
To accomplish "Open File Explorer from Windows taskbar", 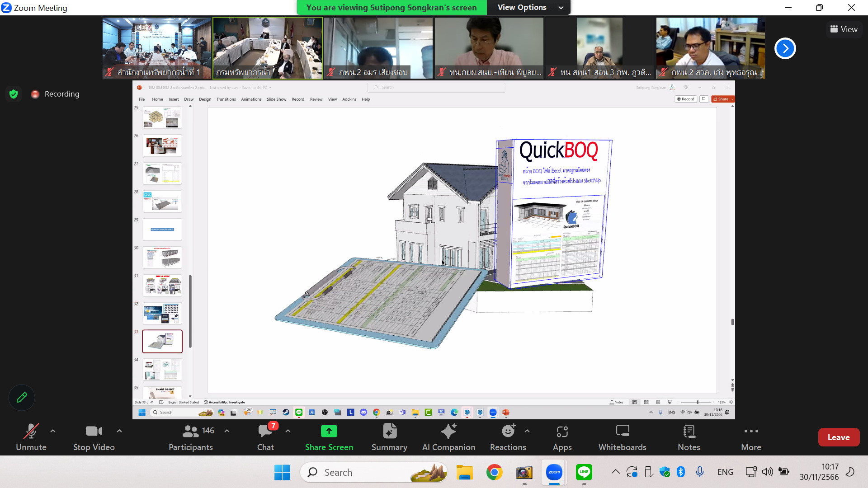I will [464, 472].
